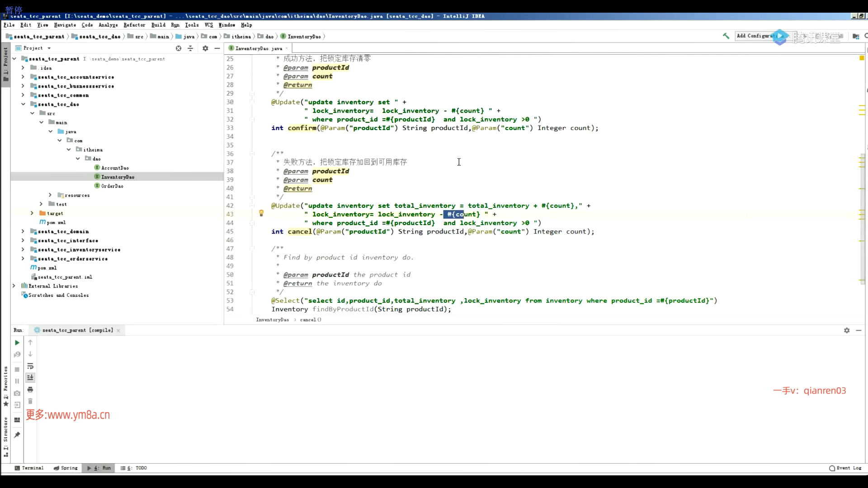Expand the seata_tcc_domain module
This screenshot has width=868, height=488.
click(23, 231)
